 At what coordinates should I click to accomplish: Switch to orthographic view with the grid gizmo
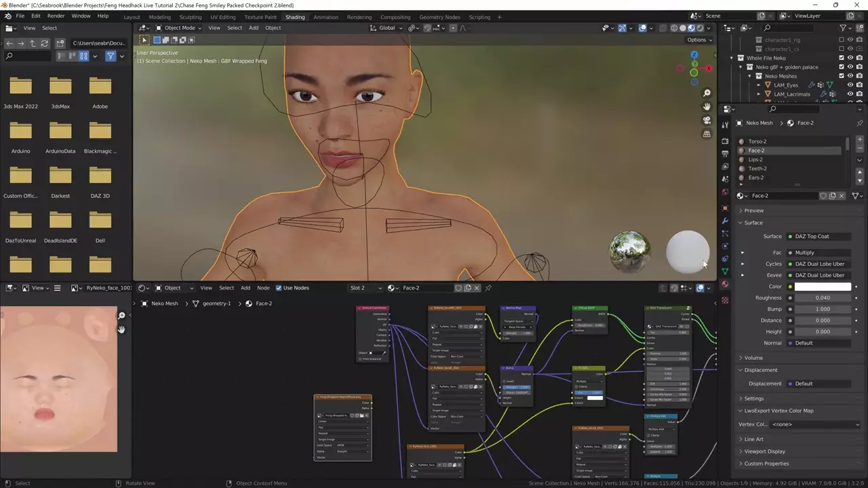707,134
